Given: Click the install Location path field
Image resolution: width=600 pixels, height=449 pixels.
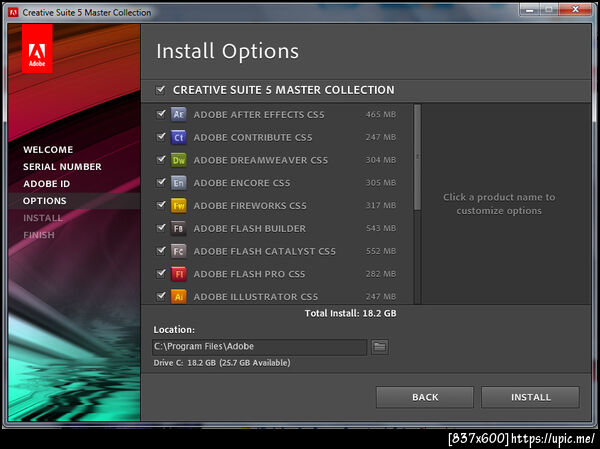Looking at the screenshot, I should 259,347.
